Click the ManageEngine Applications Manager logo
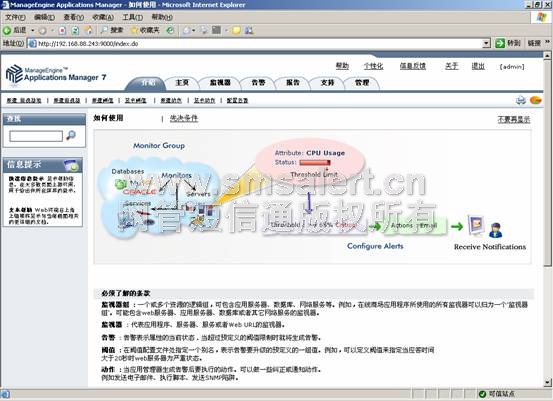This screenshot has height=401, width=553. click(x=56, y=74)
